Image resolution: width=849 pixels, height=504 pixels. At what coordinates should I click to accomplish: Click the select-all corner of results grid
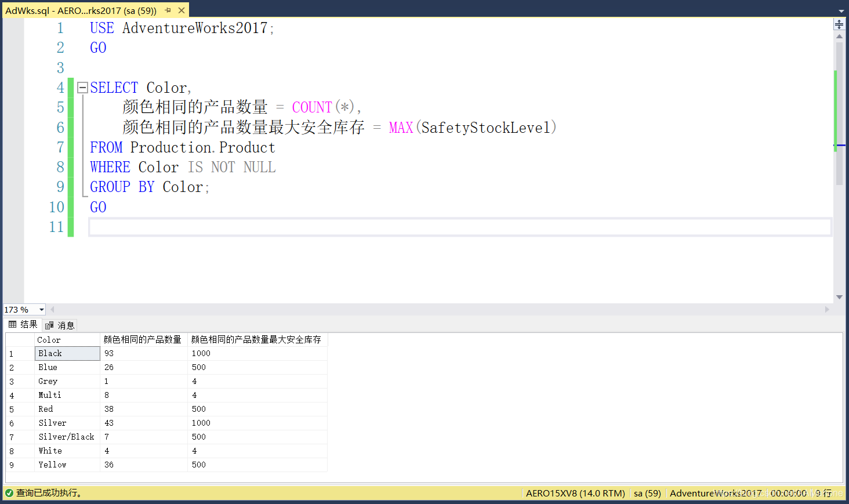point(20,340)
